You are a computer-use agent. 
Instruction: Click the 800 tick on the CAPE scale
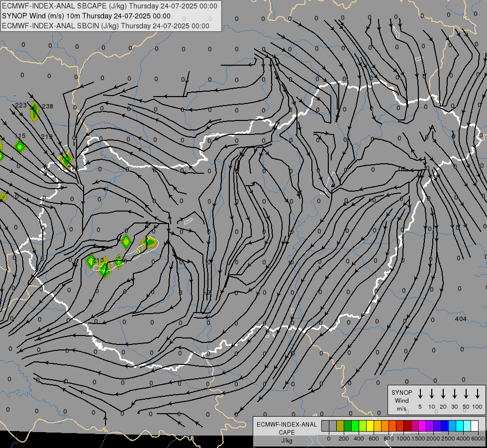389,439
